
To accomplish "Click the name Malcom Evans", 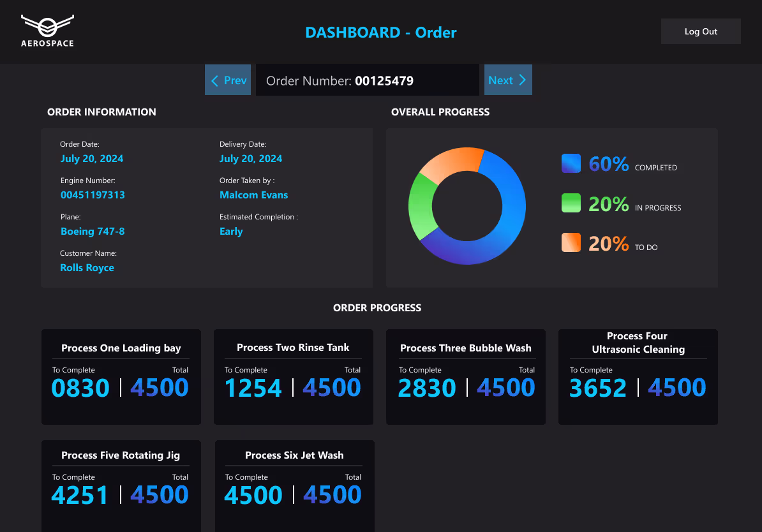I will click(253, 195).
